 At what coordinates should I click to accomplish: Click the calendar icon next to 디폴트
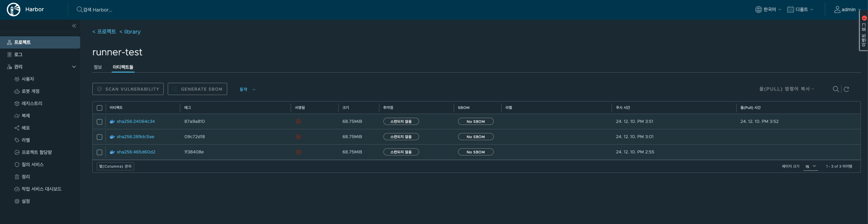(x=790, y=10)
